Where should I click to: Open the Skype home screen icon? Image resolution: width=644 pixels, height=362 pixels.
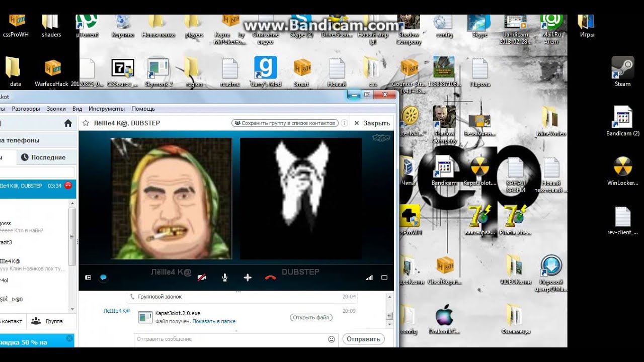pos(68,123)
